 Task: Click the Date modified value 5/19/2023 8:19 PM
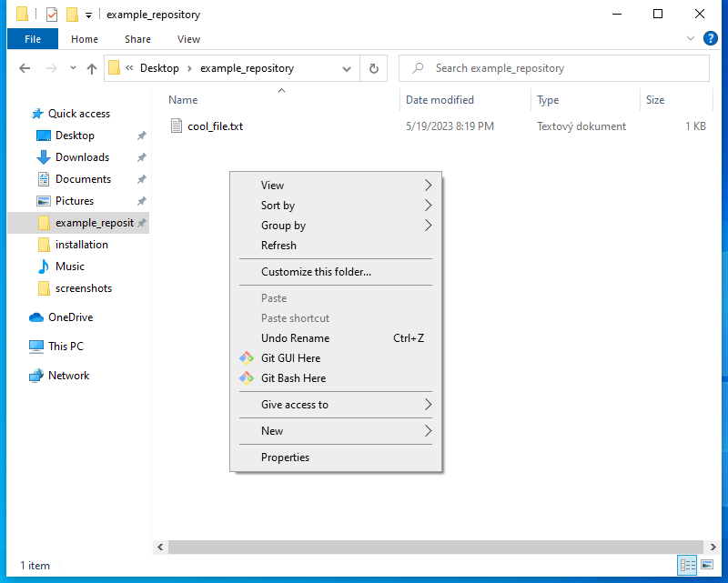click(x=450, y=126)
